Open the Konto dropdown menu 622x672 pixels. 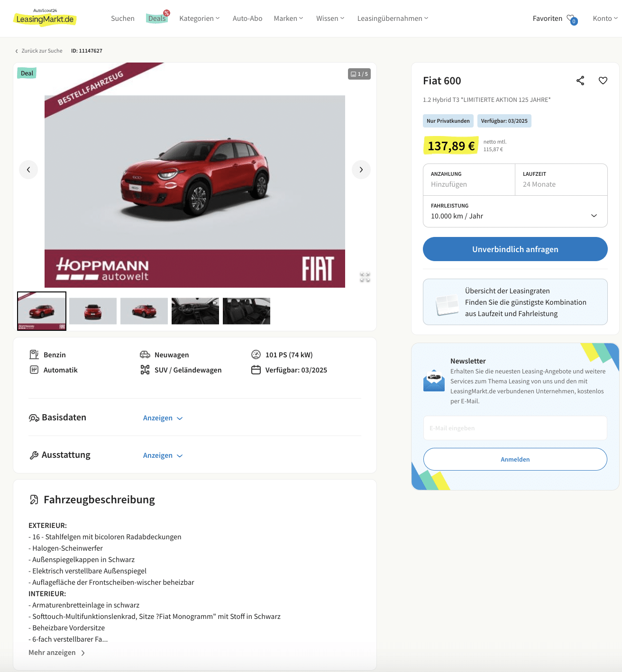coord(605,18)
